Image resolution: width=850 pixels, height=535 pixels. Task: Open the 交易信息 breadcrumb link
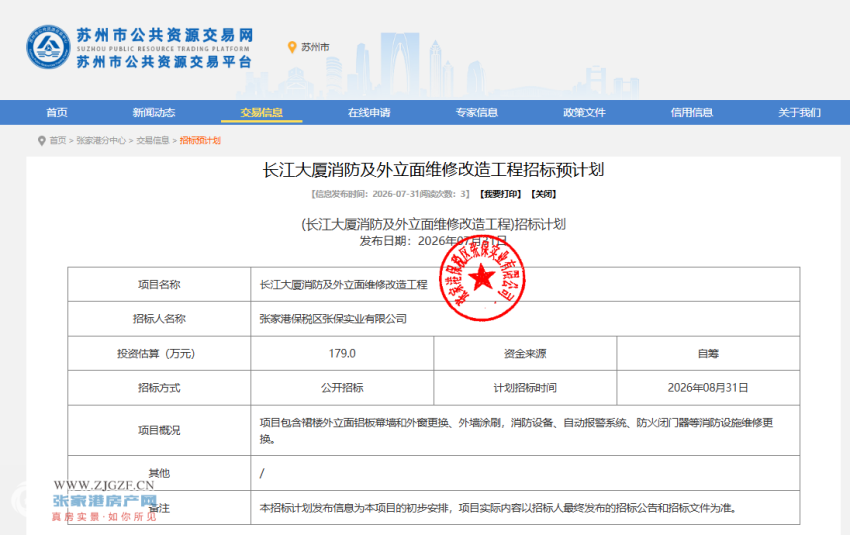(153, 140)
